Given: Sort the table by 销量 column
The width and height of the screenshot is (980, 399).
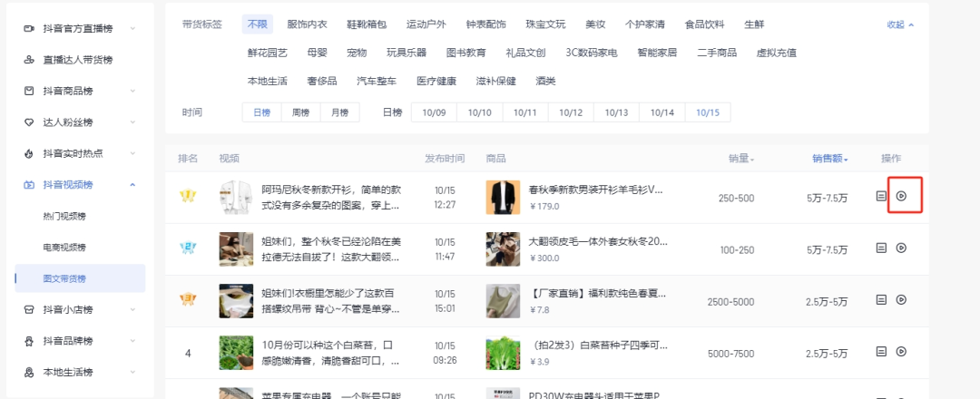Looking at the screenshot, I should coord(741,159).
